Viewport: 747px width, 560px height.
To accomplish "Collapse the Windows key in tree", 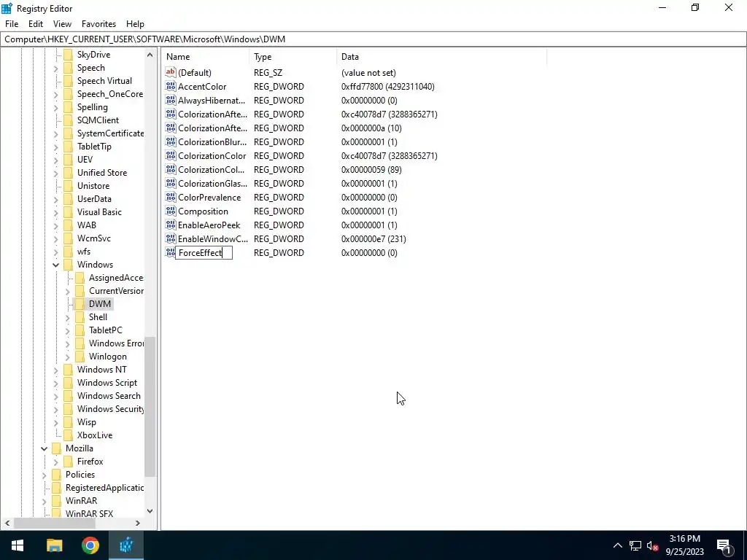I will pyautogui.click(x=55, y=265).
